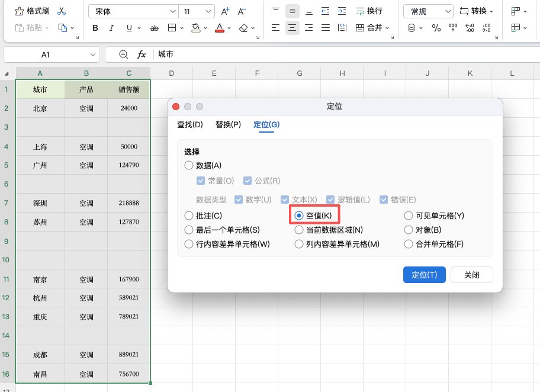Apply underline formatting (U)
Image resolution: width=540 pixels, height=392 pixels.
point(129,28)
